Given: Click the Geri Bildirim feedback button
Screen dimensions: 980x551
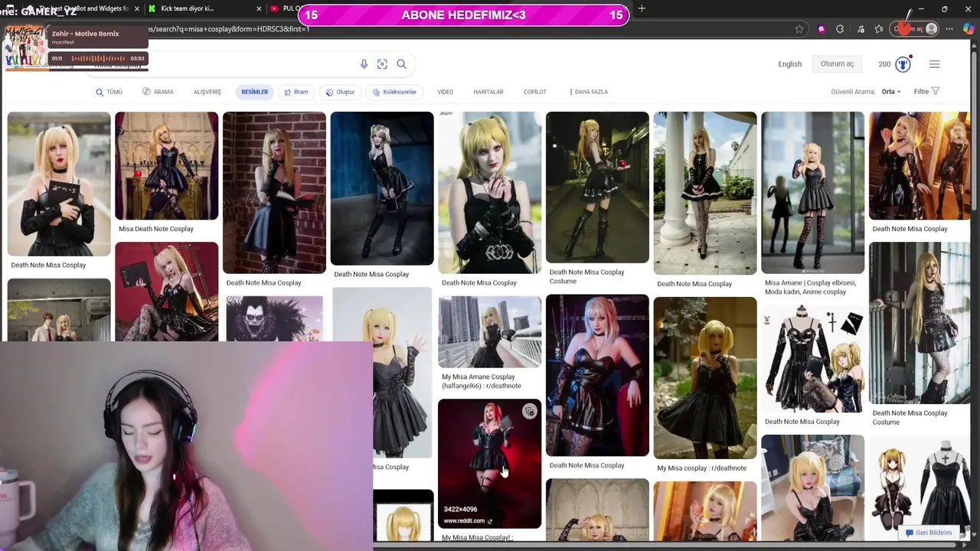Looking at the screenshot, I should click(928, 533).
